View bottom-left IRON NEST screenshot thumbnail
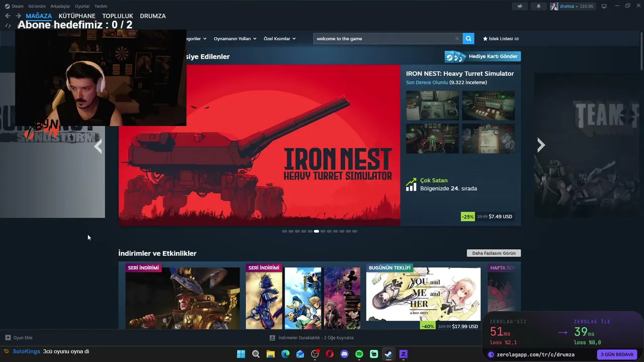Viewport: 644px width, 362px height. coord(433,139)
